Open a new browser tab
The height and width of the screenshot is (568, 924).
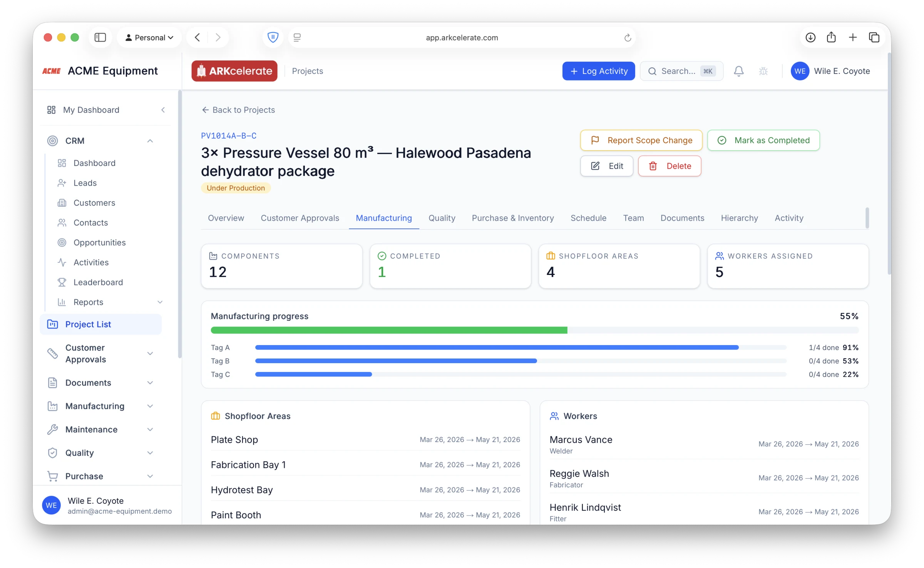click(x=853, y=37)
